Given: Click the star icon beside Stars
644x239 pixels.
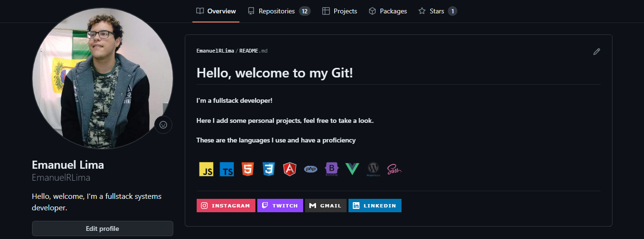Looking at the screenshot, I should [x=422, y=11].
